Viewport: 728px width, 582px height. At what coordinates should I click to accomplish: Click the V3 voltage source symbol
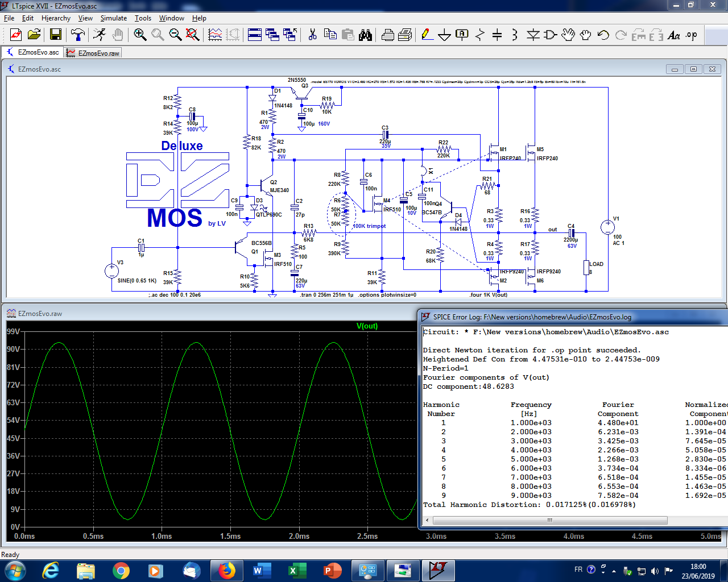[111, 271]
